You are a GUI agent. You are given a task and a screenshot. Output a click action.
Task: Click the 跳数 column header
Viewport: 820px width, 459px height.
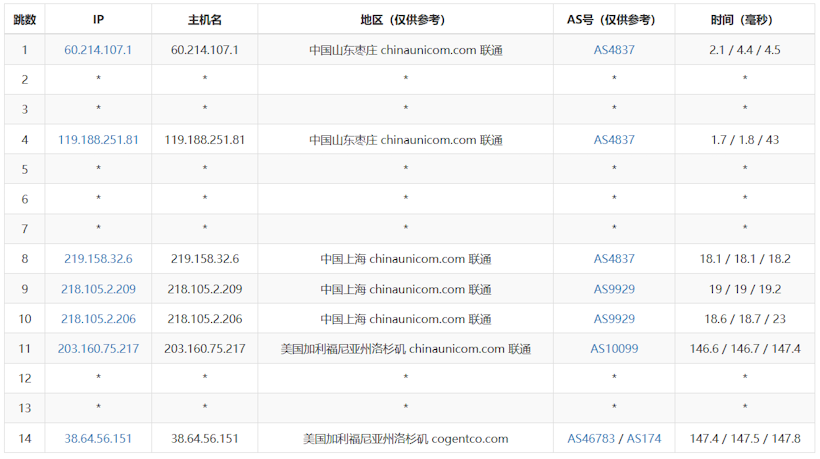point(25,19)
